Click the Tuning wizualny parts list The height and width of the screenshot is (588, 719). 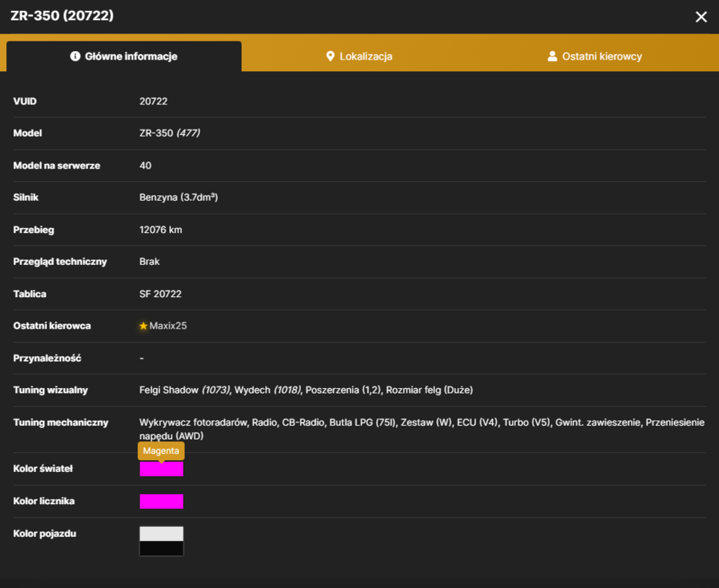click(307, 390)
